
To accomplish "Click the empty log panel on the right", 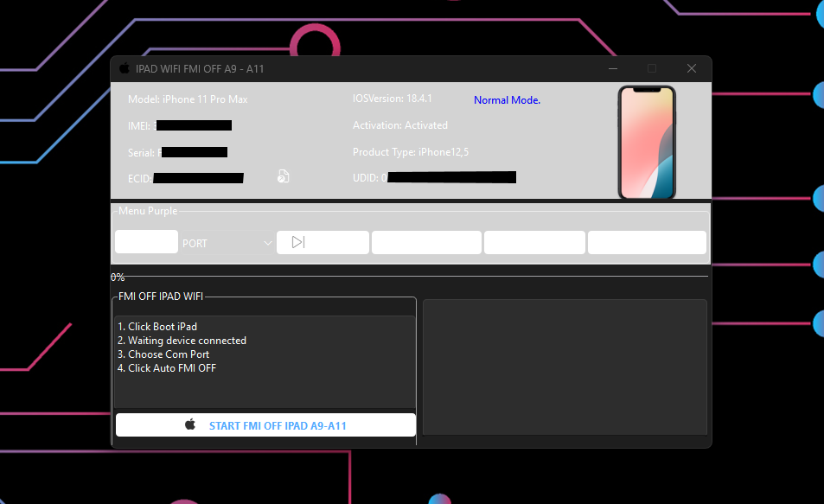I will point(565,367).
